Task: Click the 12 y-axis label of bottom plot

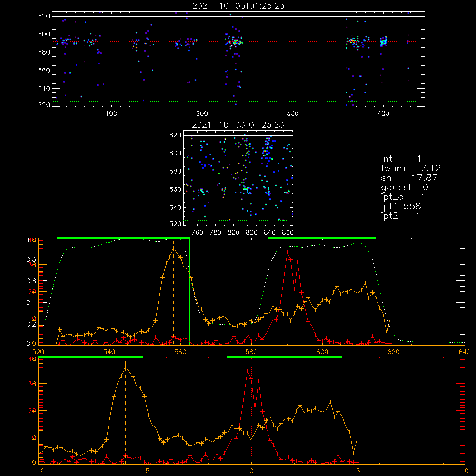Action: (32, 438)
